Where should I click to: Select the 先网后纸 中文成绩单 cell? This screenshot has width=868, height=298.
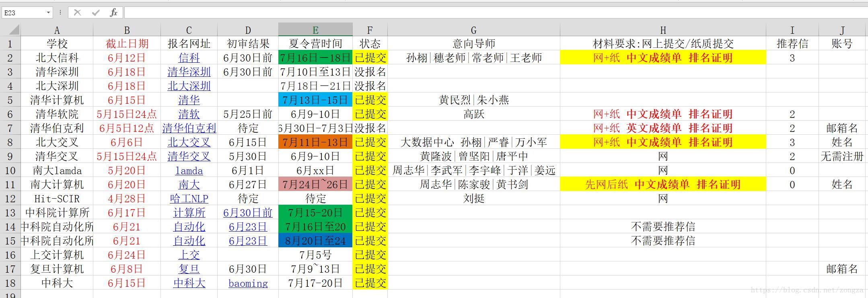tap(663, 185)
